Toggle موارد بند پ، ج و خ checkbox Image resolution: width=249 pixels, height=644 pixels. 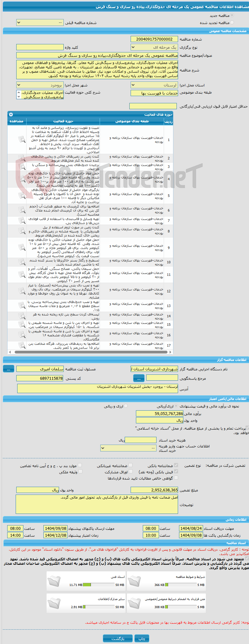pyautogui.click(x=80, y=465)
